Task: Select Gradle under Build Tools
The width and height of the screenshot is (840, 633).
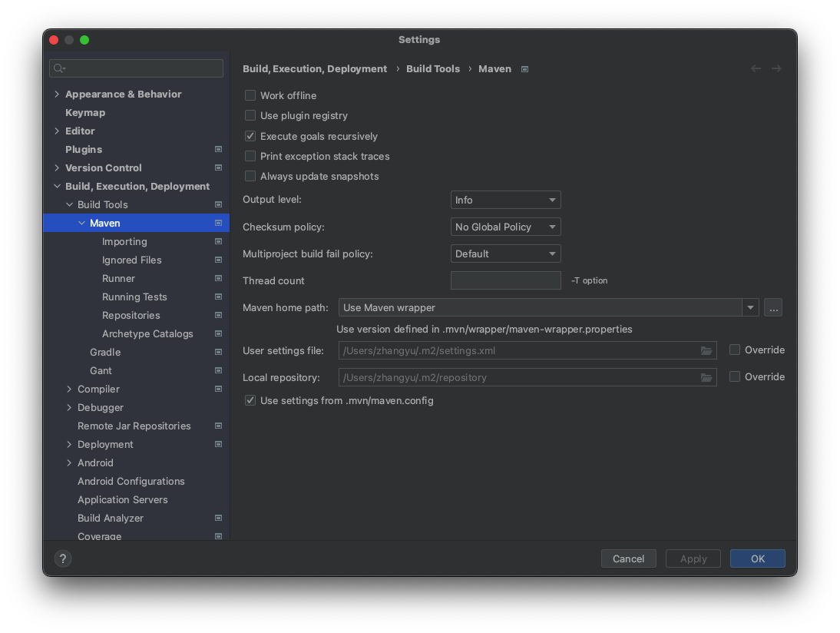Action: (105, 352)
